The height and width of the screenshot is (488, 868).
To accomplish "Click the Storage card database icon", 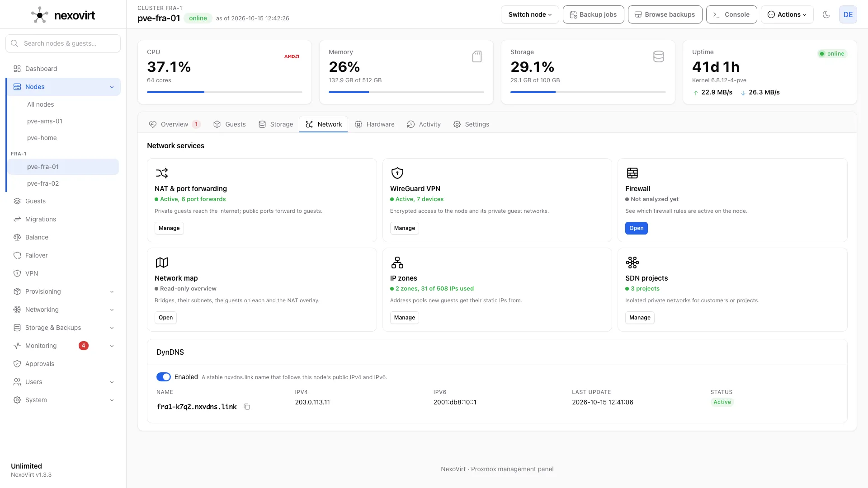I will 658,56.
